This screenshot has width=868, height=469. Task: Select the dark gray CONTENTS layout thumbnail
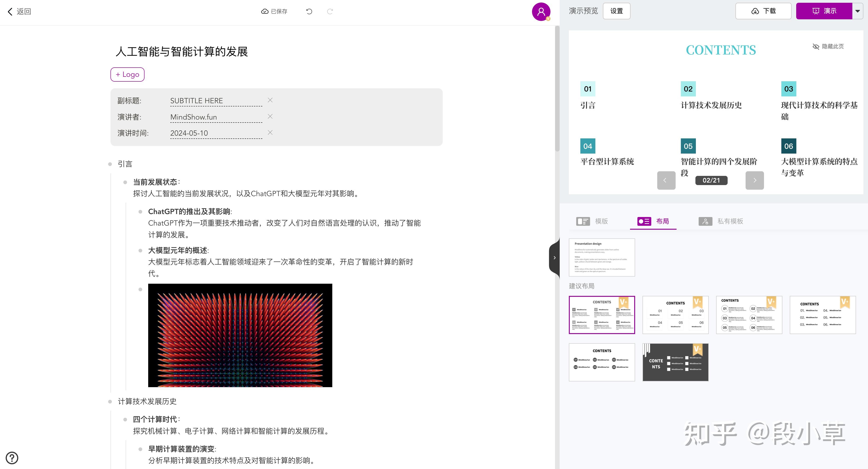click(x=675, y=362)
